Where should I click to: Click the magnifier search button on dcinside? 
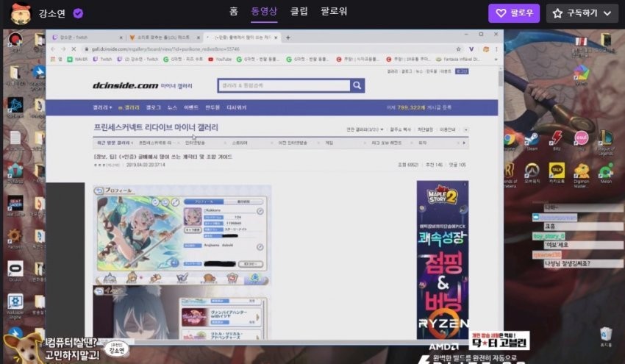(x=357, y=85)
